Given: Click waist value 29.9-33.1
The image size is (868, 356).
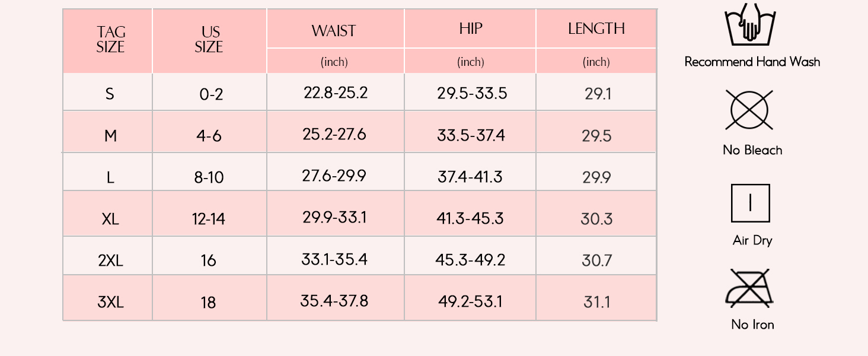Looking at the screenshot, I should [x=334, y=218].
